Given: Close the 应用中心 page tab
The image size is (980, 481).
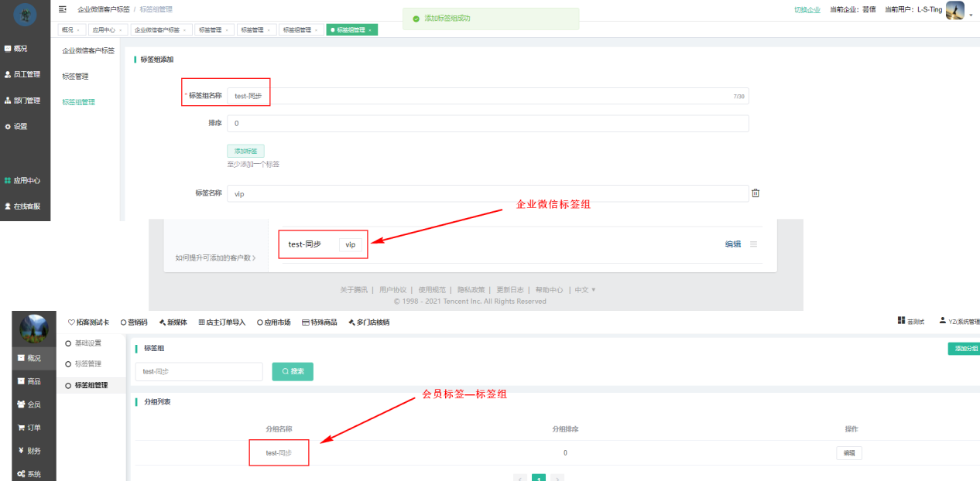Looking at the screenshot, I should pyautogui.click(x=120, y=30).
